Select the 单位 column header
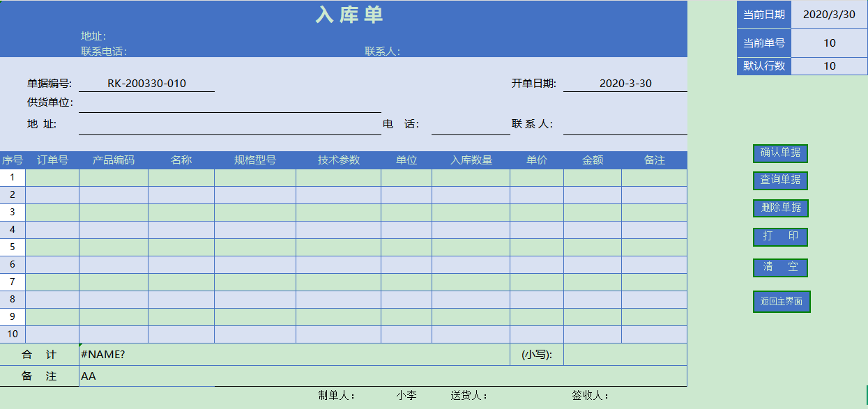Viewport: 868px width, 409px height. coord(406,160)
